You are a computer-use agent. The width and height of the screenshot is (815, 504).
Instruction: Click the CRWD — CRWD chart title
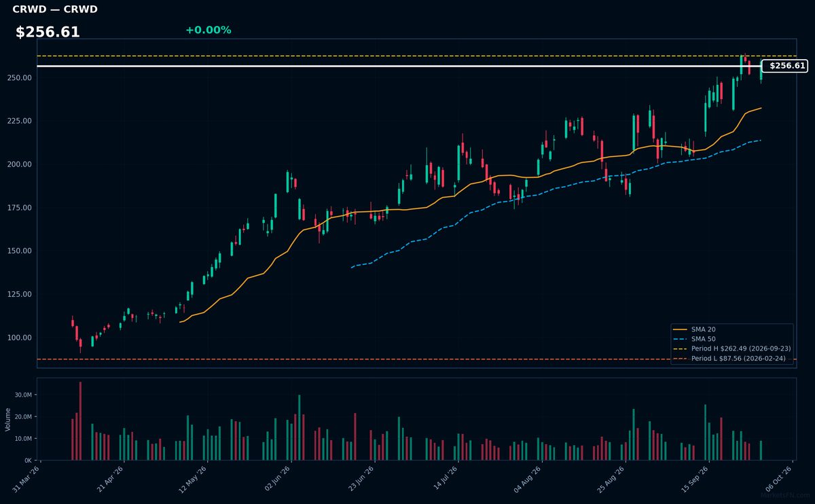click(55, 10)
